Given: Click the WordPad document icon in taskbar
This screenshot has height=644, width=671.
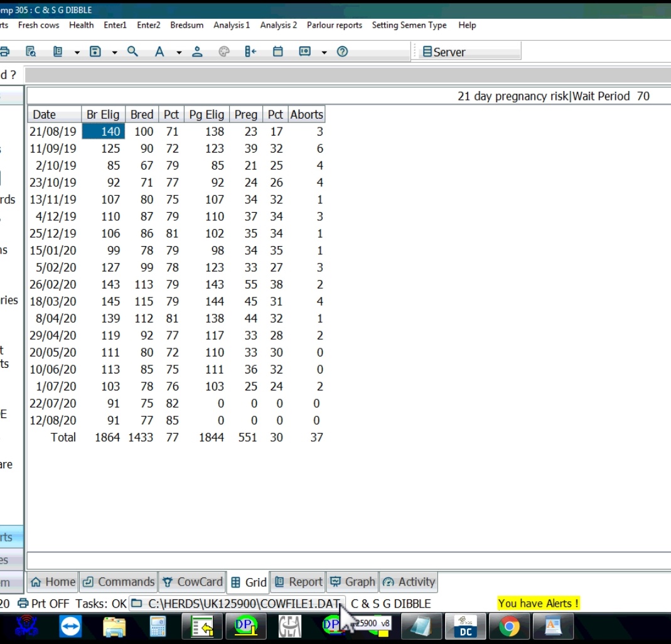Looking at the screenshot, I should [x=553, y=626].
